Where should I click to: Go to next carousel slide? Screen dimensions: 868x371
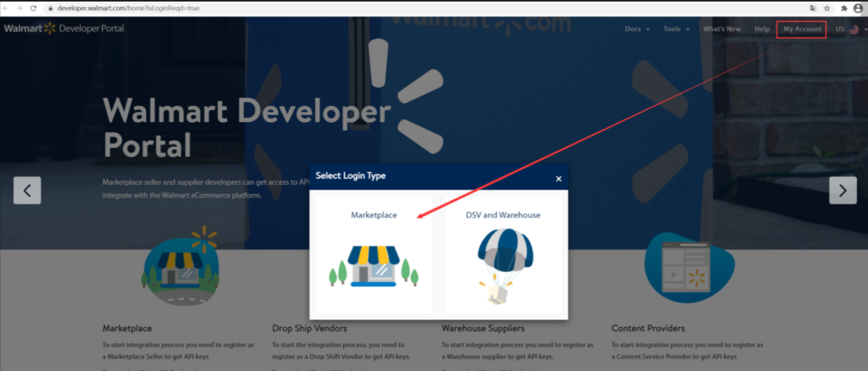tap(843, 191)
